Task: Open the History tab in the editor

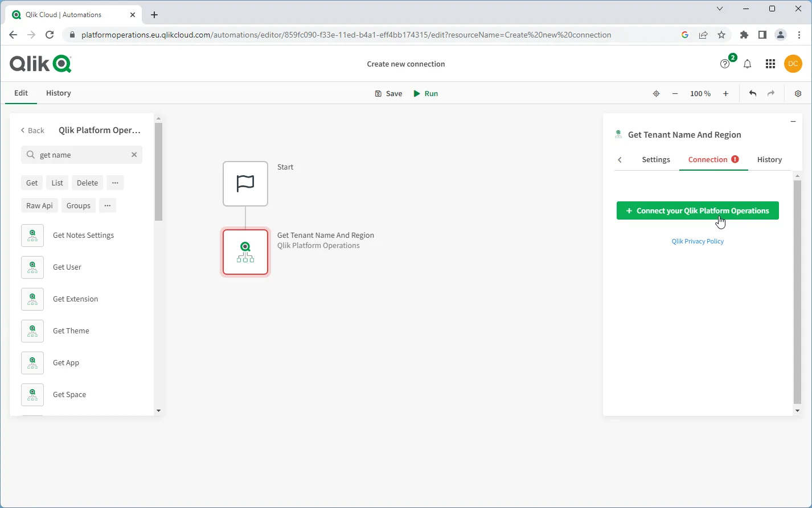Action: [x=58, y=93]
